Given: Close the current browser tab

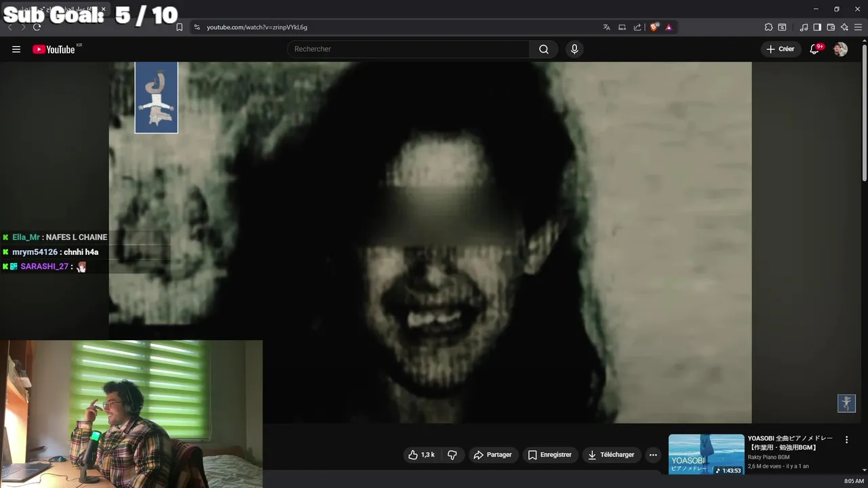Looking at the screenshot, I should click(104, 9).
